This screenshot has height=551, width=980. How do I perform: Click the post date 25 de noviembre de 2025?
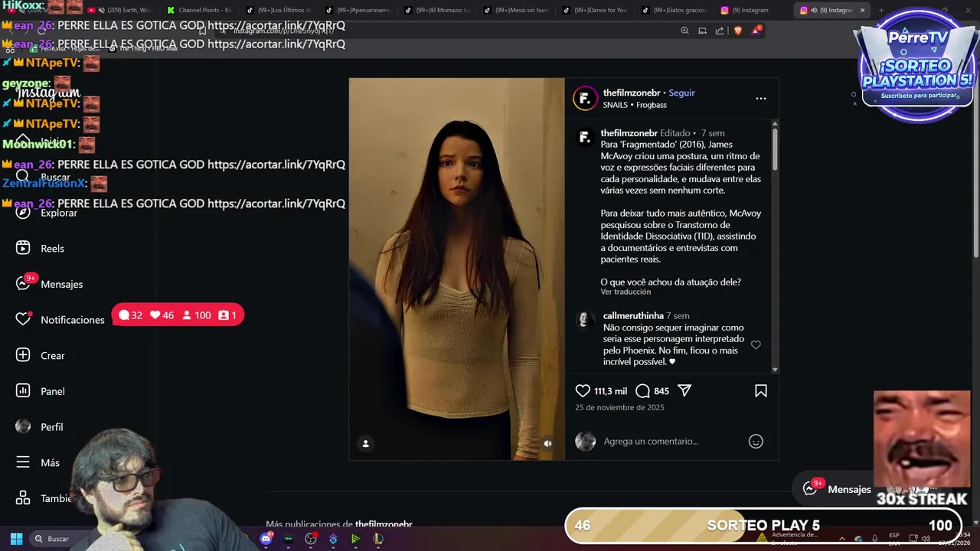click(619, 407)
